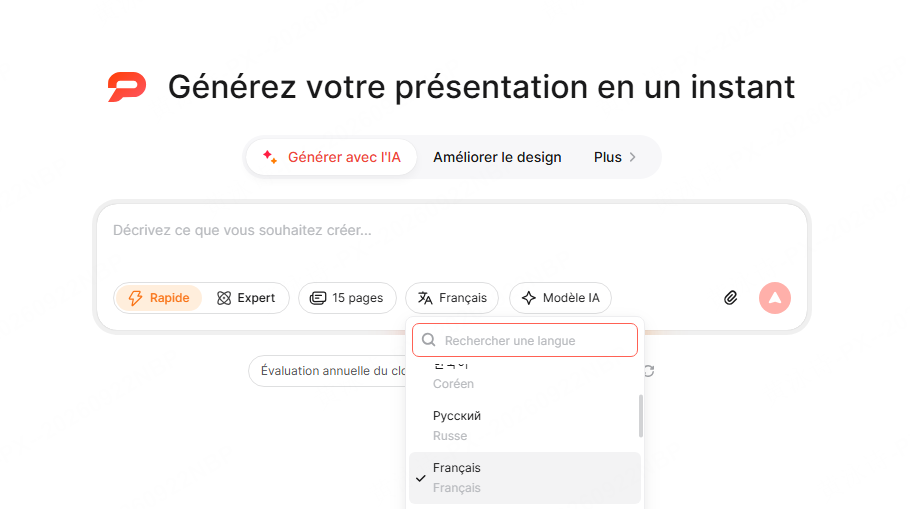910x509 pixels.
Task: Click the Évaluation annuelle suggestion chip
Action: tap(328, 371)
